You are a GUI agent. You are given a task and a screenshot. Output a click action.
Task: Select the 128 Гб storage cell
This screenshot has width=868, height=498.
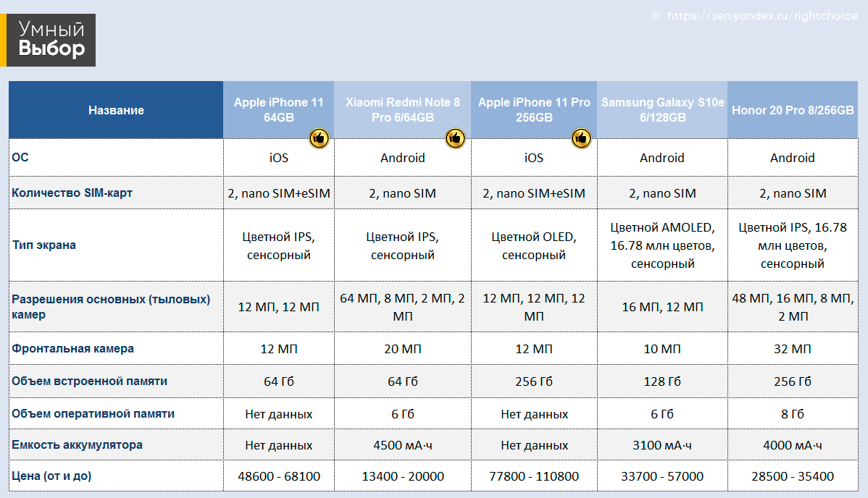pos(663,381)
